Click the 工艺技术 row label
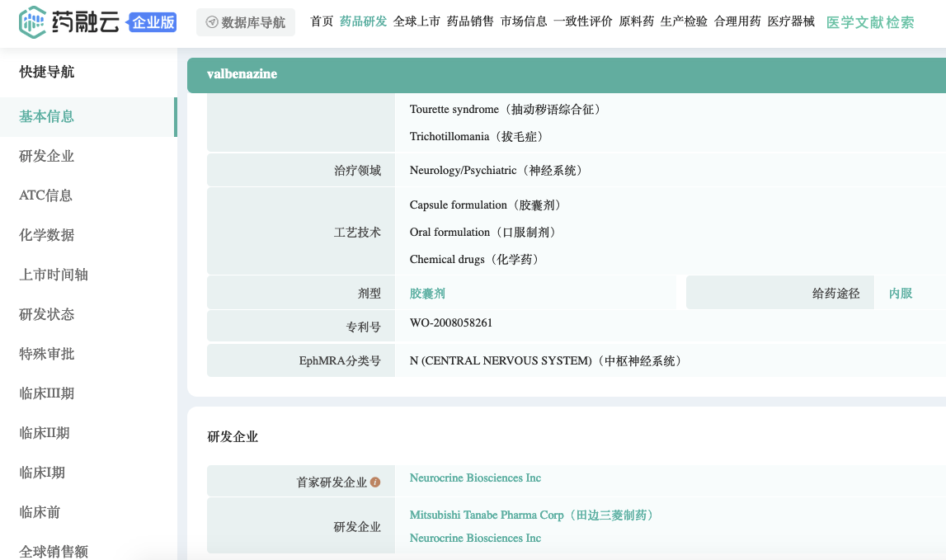 (x=357, y=233)
